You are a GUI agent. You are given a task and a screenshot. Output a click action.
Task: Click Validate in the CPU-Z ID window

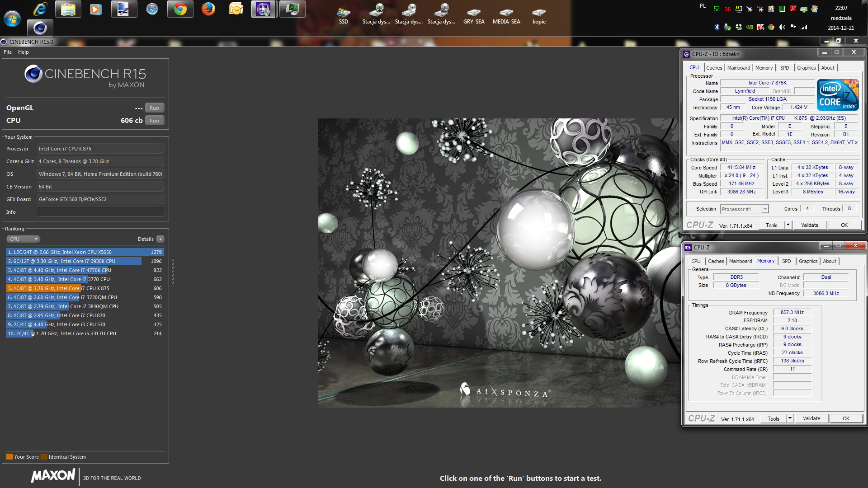point(810,225)
